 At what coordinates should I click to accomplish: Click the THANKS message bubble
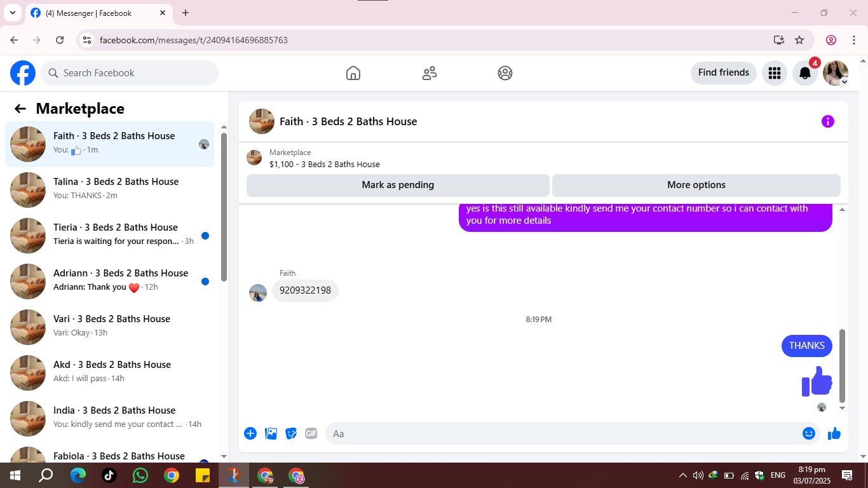(x=807, y=346)
